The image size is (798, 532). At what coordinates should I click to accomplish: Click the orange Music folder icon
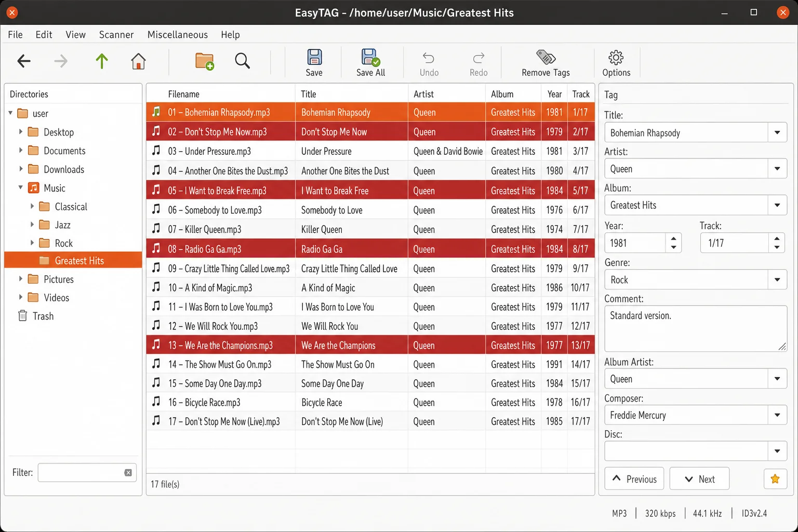click(33, 188)
